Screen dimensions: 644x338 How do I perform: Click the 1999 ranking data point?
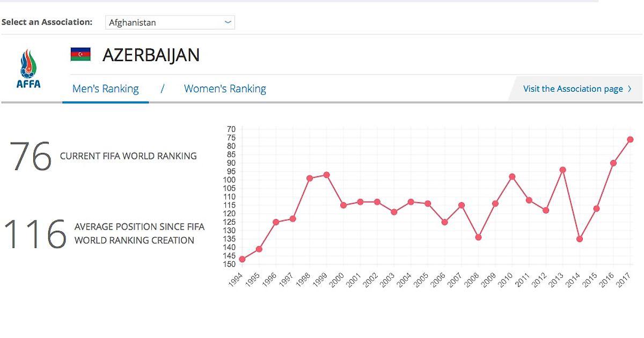click(x=326, y=175)
